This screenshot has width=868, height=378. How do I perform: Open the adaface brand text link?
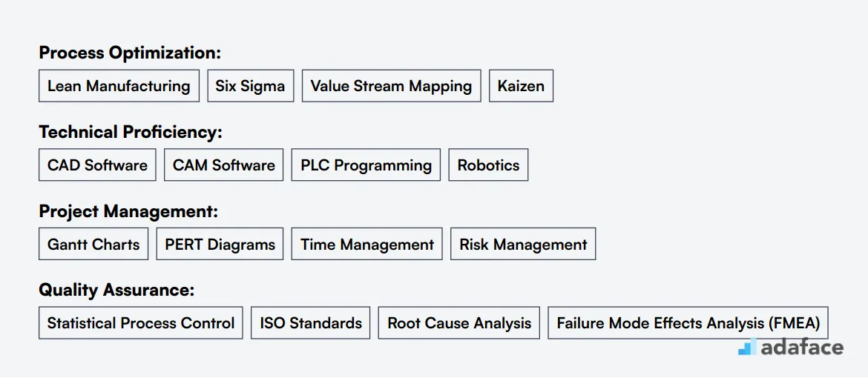click(x=802, y=348)
